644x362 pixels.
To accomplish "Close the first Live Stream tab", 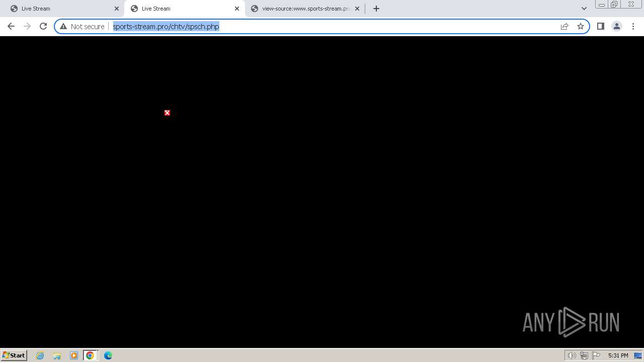I will click(117, 9).
